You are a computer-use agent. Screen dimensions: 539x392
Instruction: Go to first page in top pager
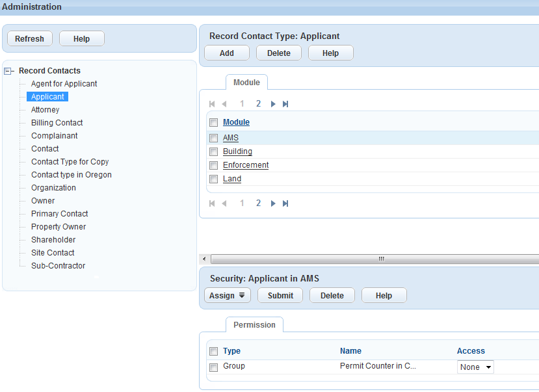pos(212,104)
